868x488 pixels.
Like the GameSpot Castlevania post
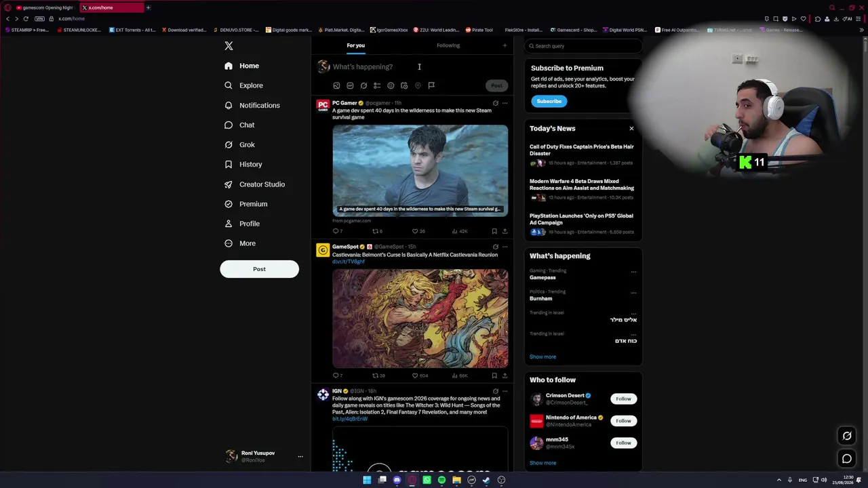coord(420,375)
